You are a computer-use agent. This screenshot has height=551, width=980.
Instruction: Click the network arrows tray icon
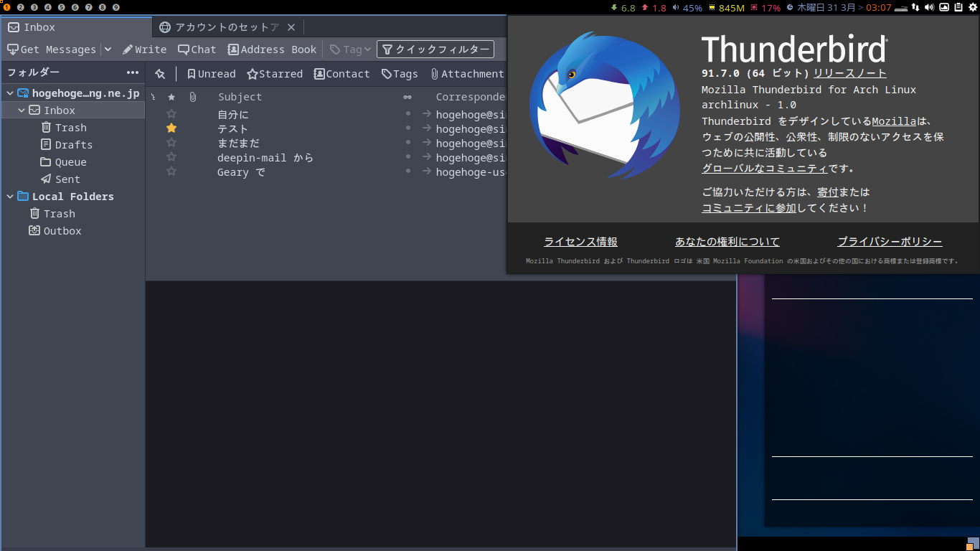915,7
